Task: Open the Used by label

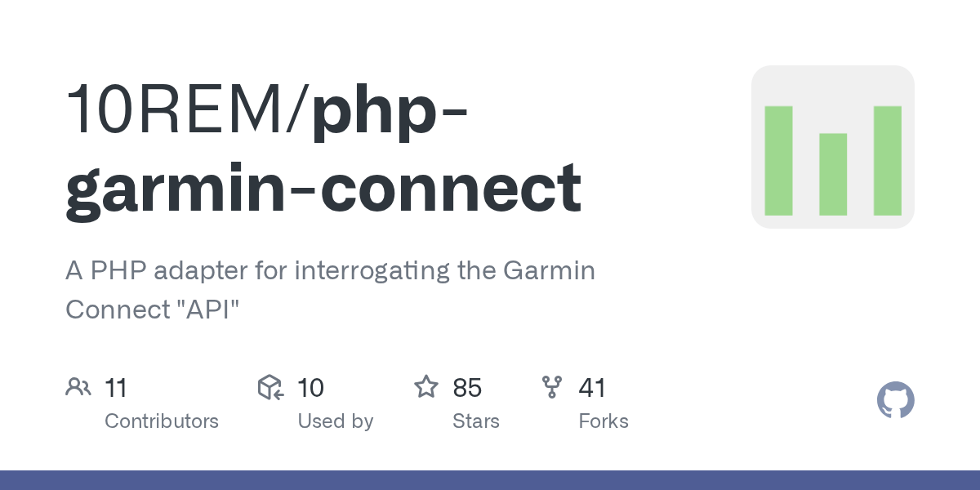Action: (335, 421)
